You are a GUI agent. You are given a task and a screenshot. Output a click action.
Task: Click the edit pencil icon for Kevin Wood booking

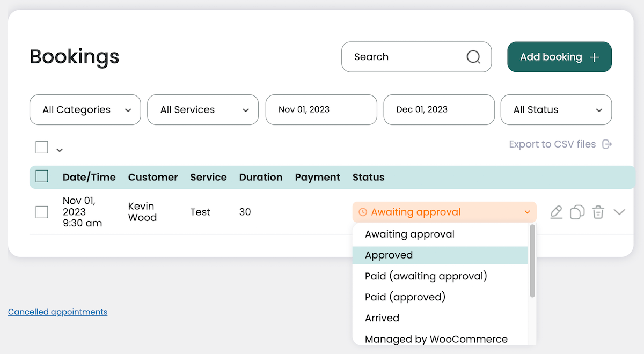click(x=557, y=212)
